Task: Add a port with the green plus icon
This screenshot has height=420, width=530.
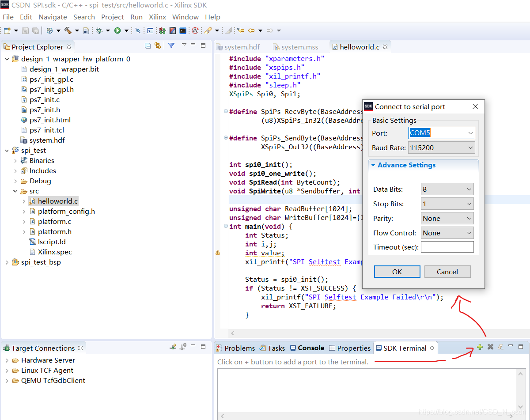Action: pos(480,347)
